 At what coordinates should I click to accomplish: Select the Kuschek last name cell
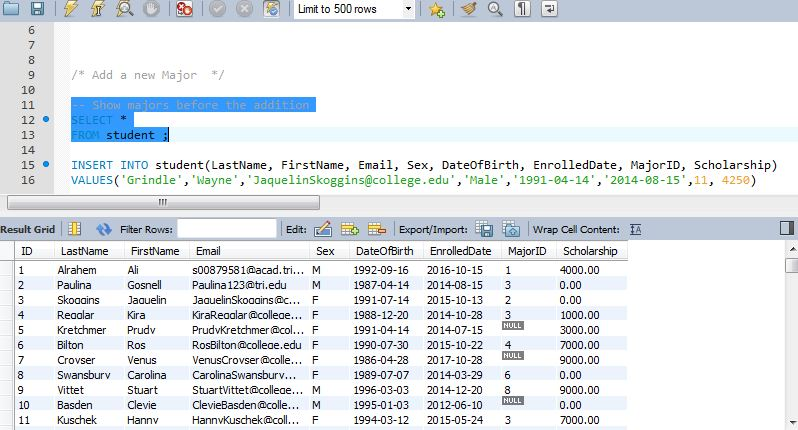pyautogui.click(x=89, y=420)
